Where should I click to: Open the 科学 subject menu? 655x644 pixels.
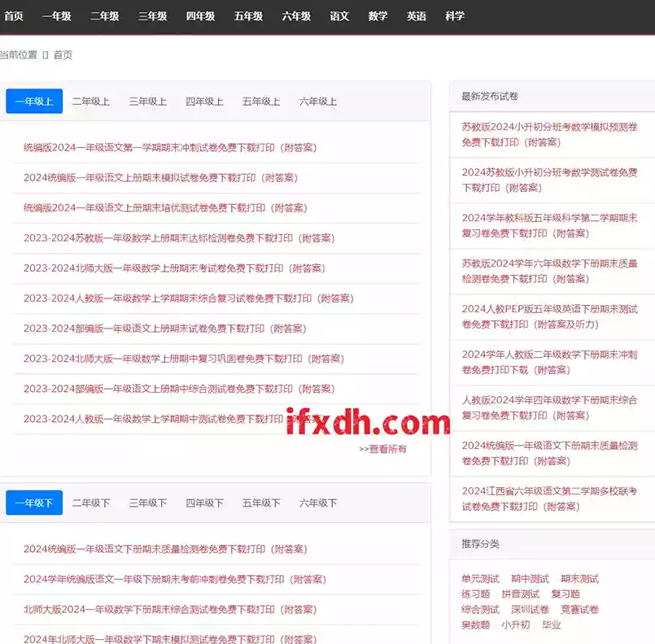pyautogui.click(x=453, y=16)
